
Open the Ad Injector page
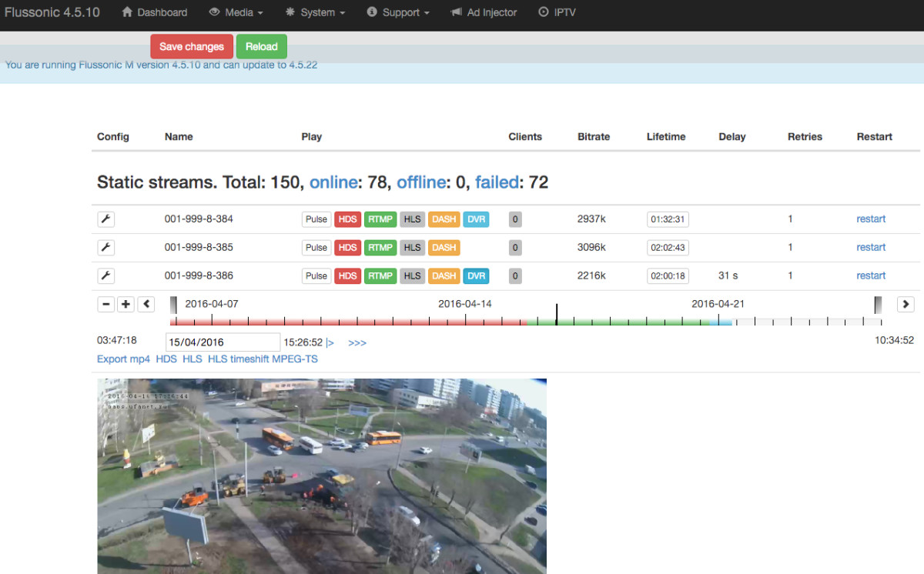pyautogui.click(x=484, y=12)
